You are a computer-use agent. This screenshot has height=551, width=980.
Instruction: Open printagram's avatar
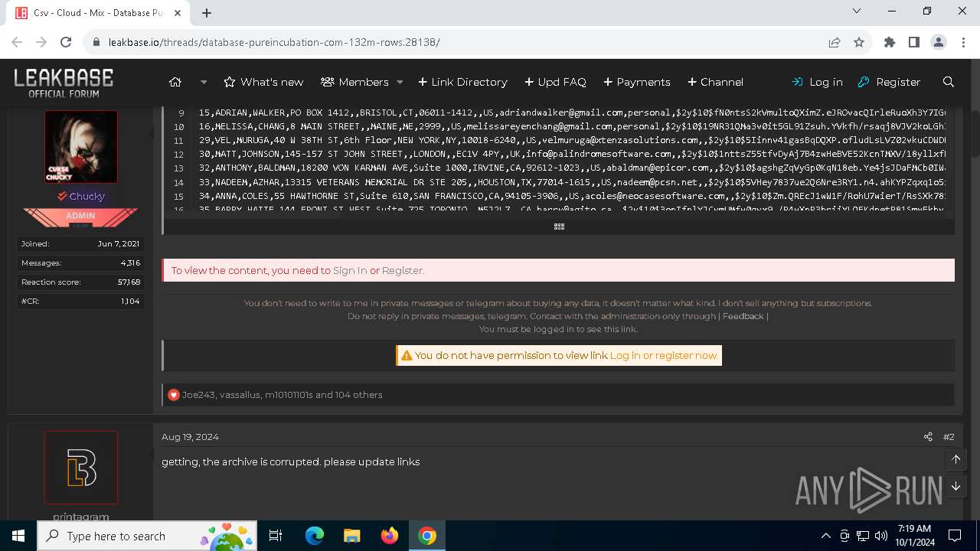tap(81, 468)
